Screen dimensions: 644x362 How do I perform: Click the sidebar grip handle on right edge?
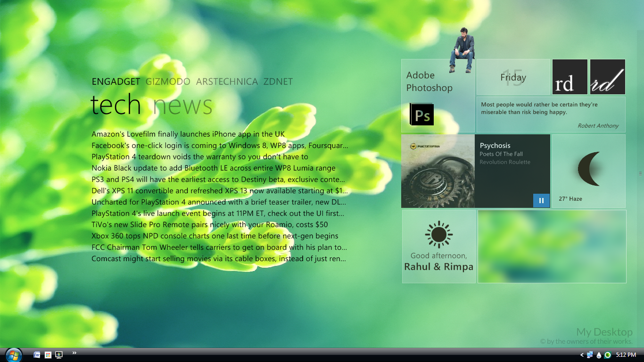(640, 174)
